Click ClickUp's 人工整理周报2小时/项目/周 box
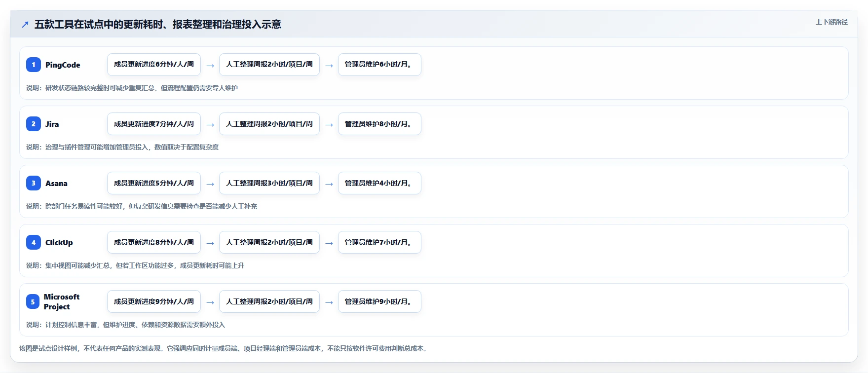 pyautogui.click(x=269, y=242)
